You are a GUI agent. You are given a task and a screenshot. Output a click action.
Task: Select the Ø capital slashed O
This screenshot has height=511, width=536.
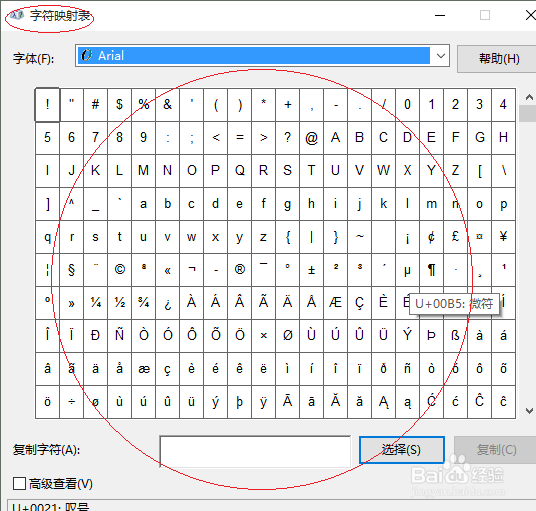(287, 336)
